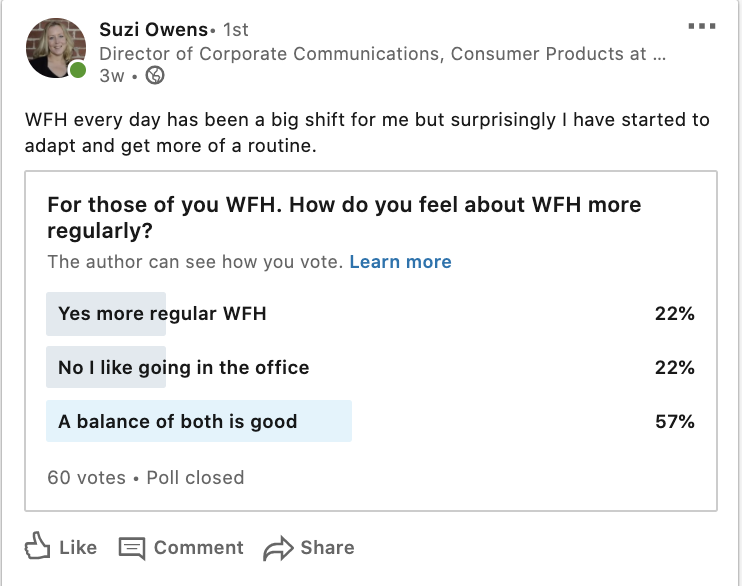This screenshot has width=742, height=586.
Task: Click the 60 votes count
Action: (86, 477)
